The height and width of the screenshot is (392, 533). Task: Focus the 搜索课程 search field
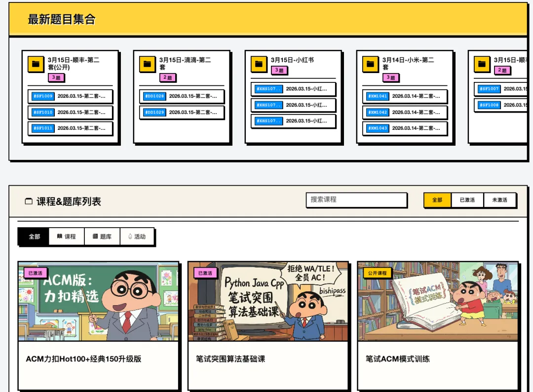[x=357, y=200]
